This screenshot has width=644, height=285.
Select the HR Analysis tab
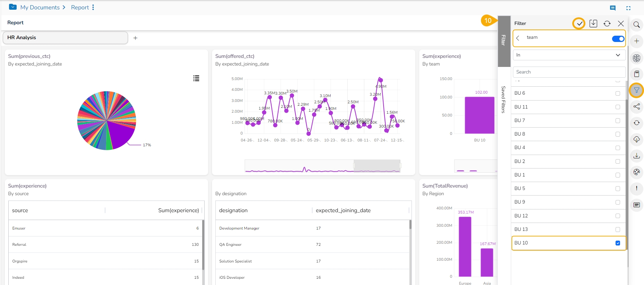[x=65, y=38]
